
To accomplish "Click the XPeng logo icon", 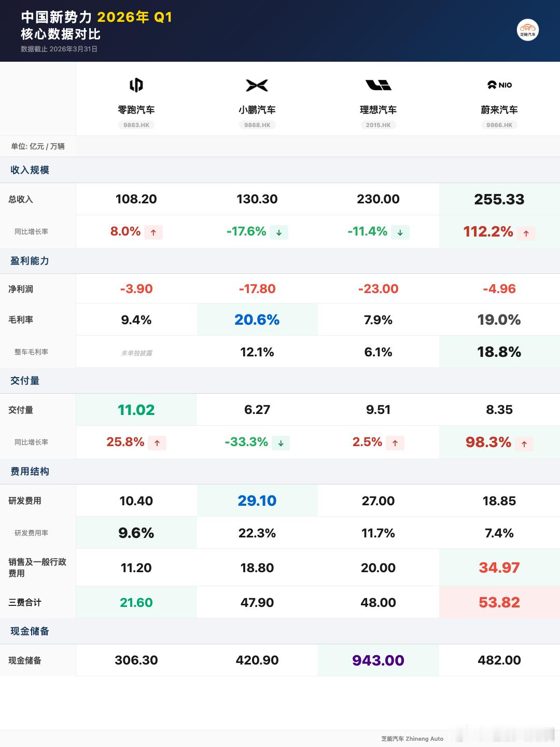I will (x=257, y=85).
